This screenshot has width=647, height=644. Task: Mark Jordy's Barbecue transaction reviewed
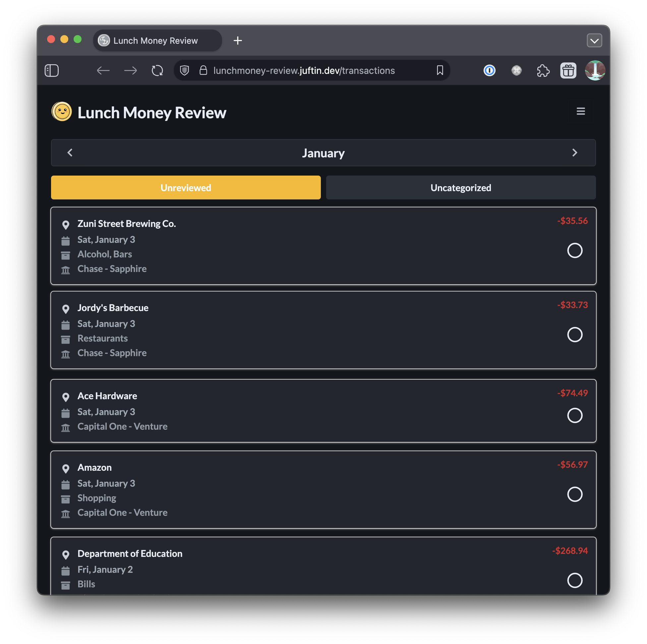(x=575, y=334)
